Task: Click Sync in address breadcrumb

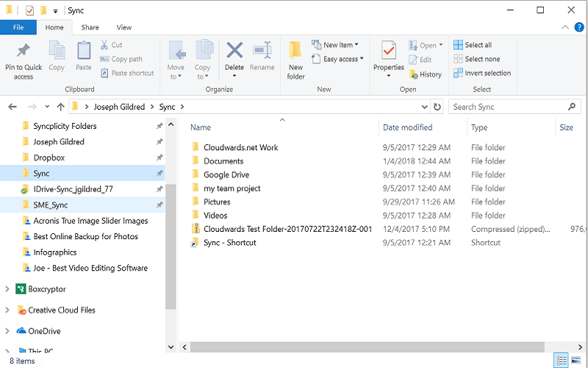Action: coord(167,107)
